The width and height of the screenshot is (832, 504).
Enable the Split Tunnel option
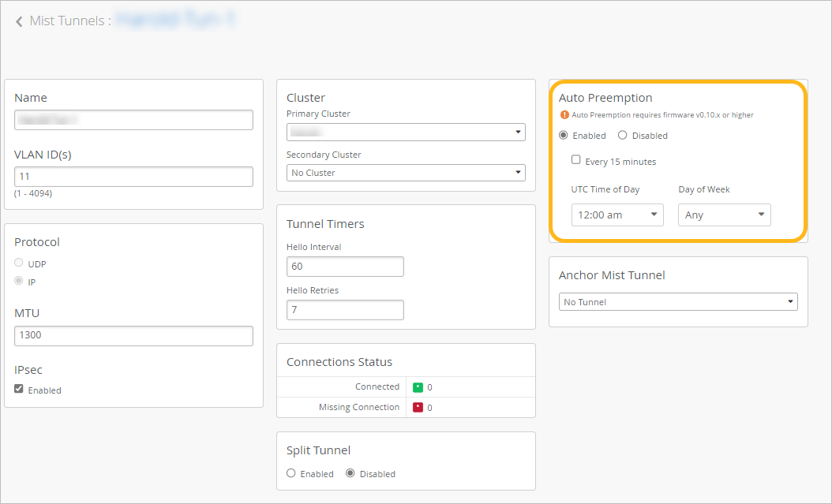[x=291, y=474]
